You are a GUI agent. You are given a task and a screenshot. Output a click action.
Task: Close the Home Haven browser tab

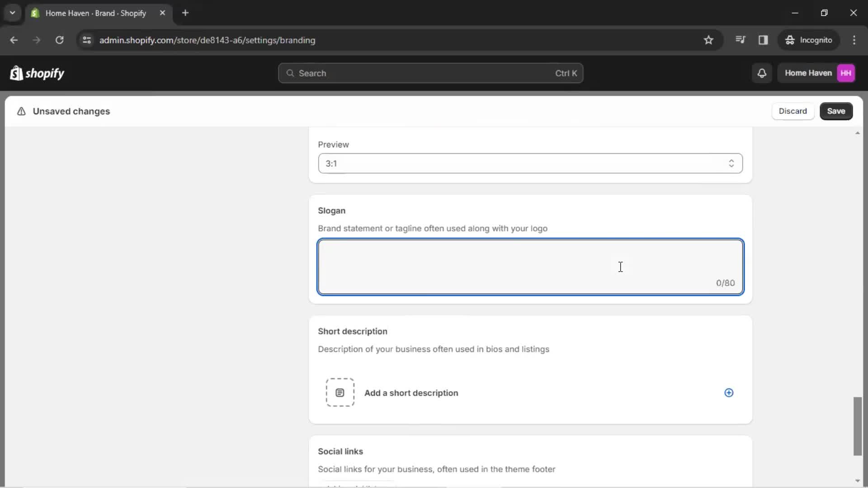pos(162,13)
